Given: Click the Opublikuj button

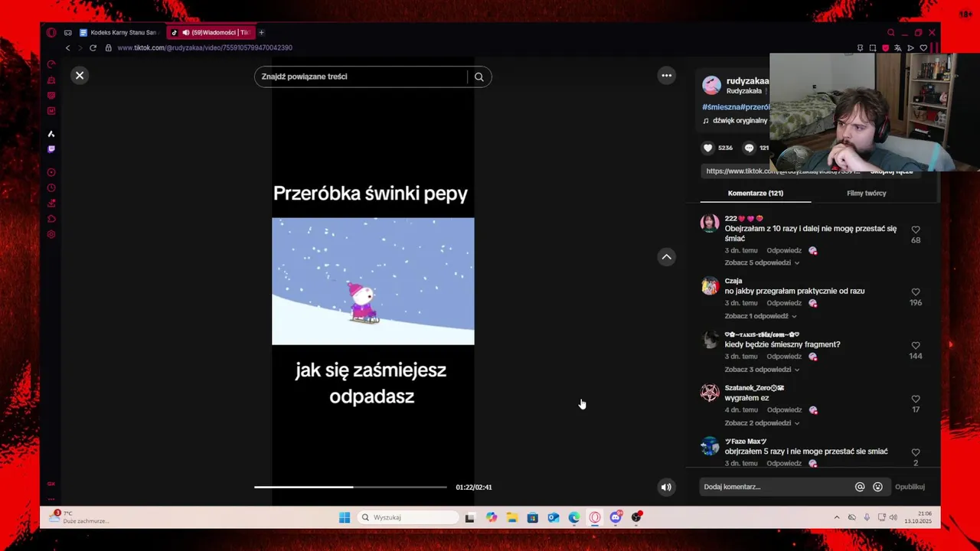Looking at the screenshot, I should pyautogui.click(x=910, y=487).
